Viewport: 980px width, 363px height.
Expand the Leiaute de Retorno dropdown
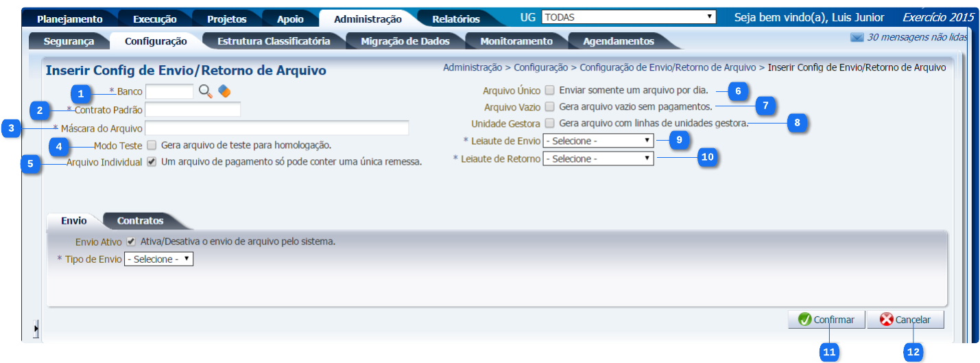click(x=598, y=159)
